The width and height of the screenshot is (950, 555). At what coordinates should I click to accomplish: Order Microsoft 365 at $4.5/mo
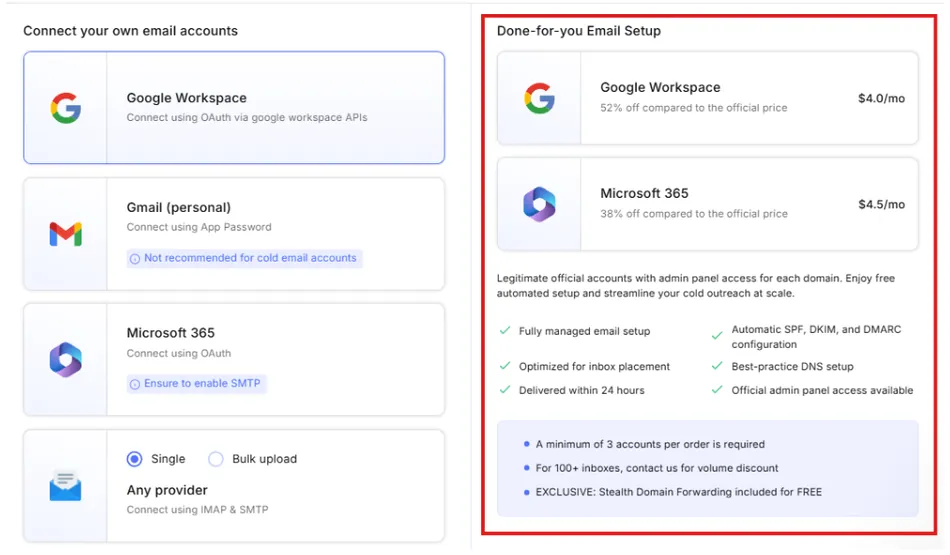[708, 204]
